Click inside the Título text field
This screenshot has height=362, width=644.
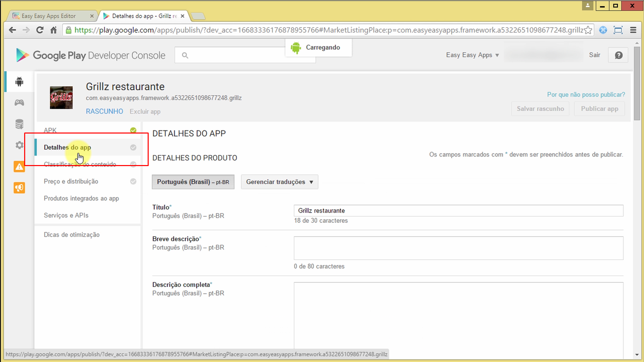(x=458, y=210)
